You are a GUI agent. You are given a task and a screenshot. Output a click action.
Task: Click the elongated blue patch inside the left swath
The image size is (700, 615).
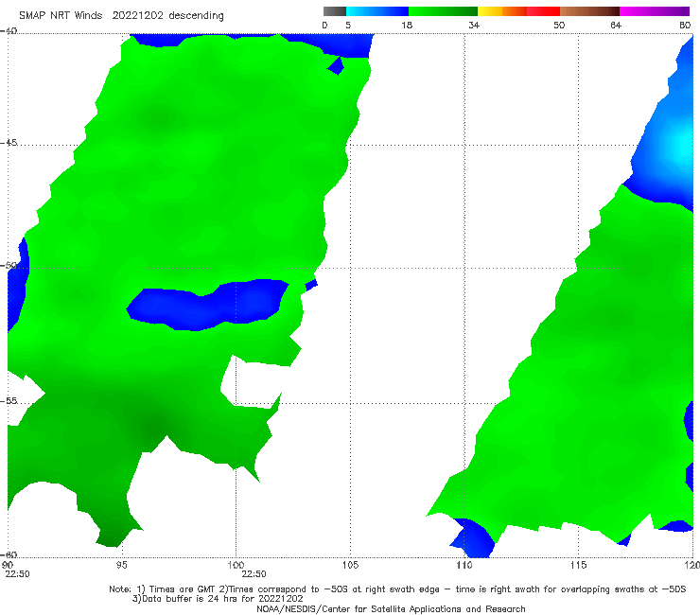click(207, 305)
